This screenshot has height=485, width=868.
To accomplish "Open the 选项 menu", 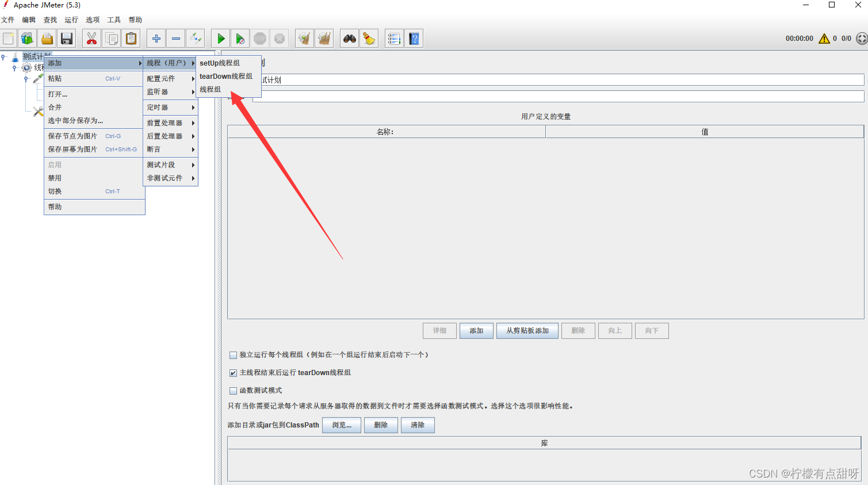I will pos(93,20).
